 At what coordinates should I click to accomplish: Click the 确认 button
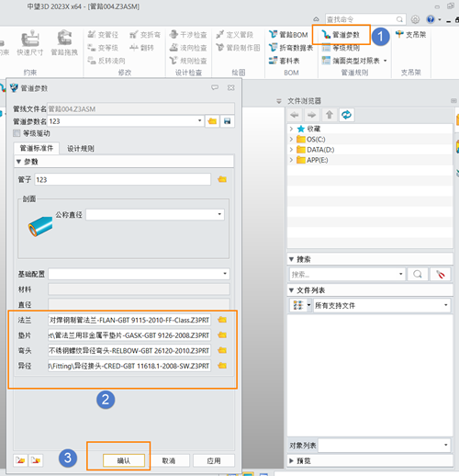(124, 460)
